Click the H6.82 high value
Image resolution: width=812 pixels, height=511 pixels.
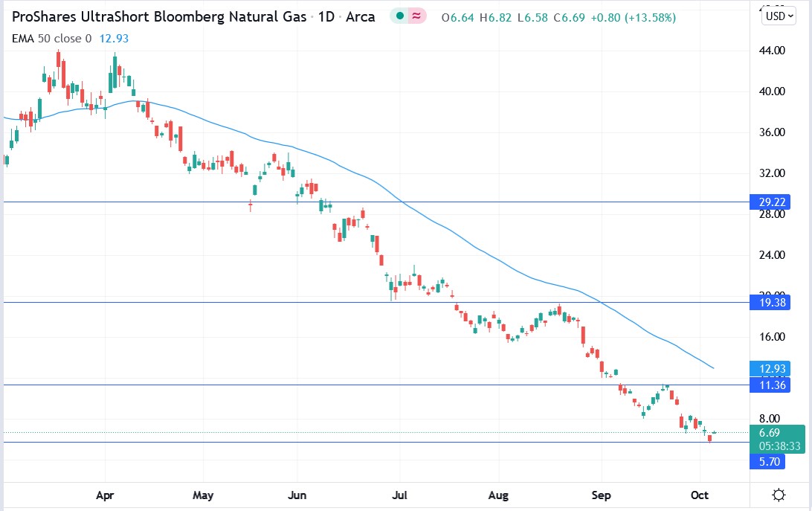click(495, 18)
